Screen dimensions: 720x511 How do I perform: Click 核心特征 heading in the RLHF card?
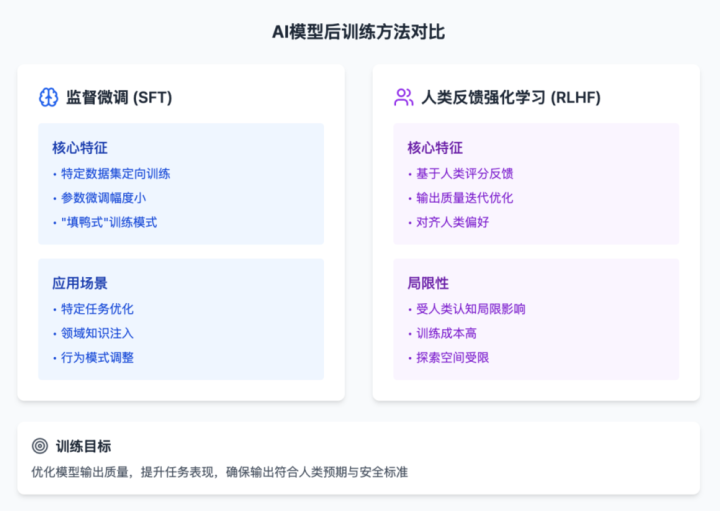(435, 148)
